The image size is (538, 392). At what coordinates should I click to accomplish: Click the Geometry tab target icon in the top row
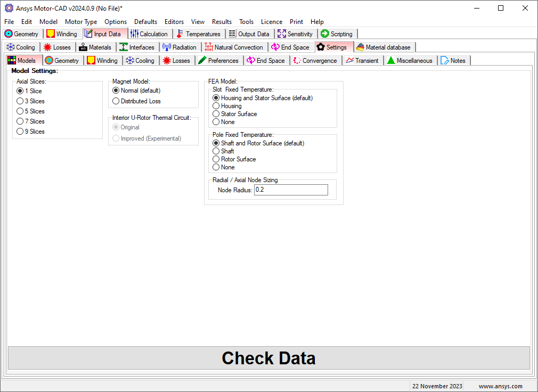(9, 34)
